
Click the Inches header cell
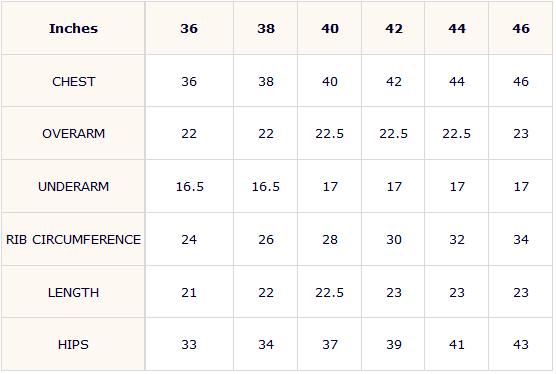[73, 28]
